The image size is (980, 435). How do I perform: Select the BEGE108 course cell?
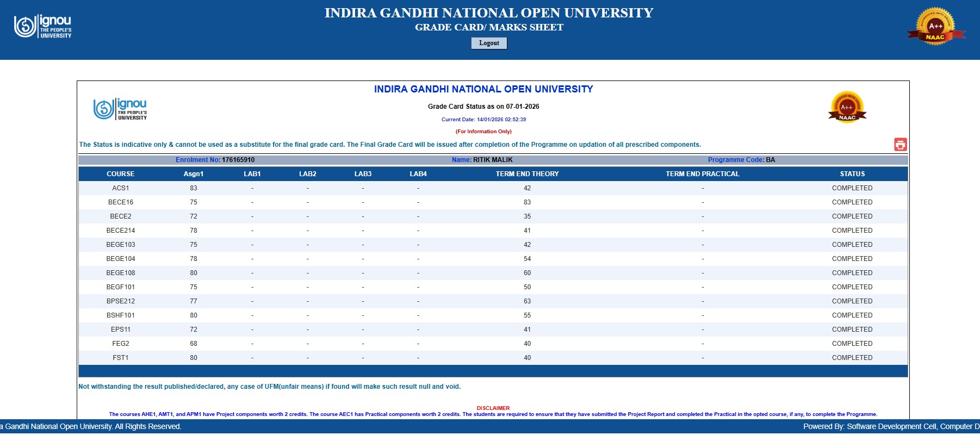tap(121, 273)
